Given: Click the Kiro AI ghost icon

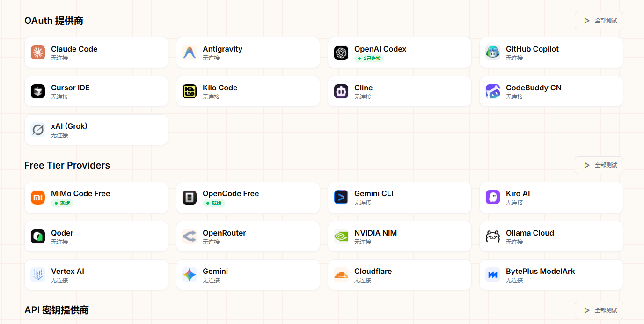Looking at the screenshot, I should (x=493, y=197).
